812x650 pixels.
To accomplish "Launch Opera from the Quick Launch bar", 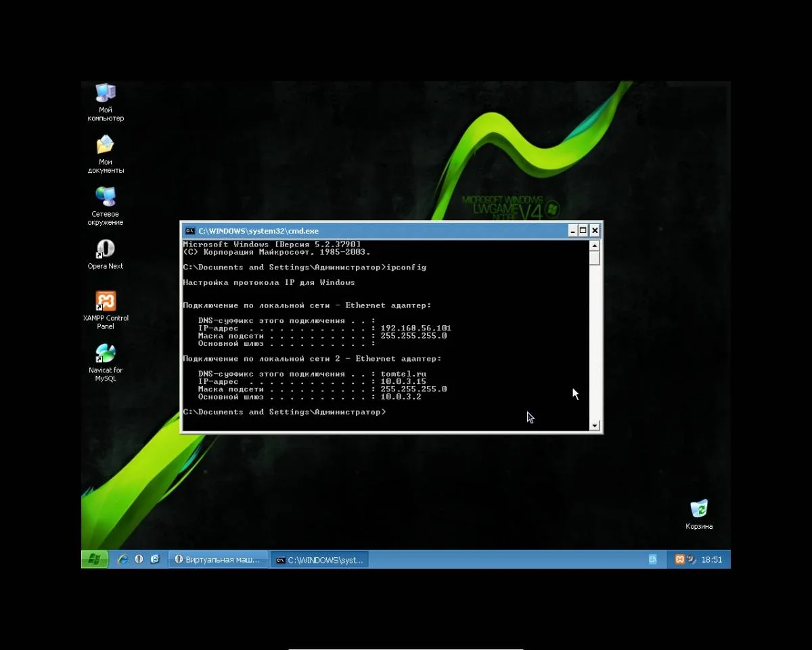I will pos(139,559).
